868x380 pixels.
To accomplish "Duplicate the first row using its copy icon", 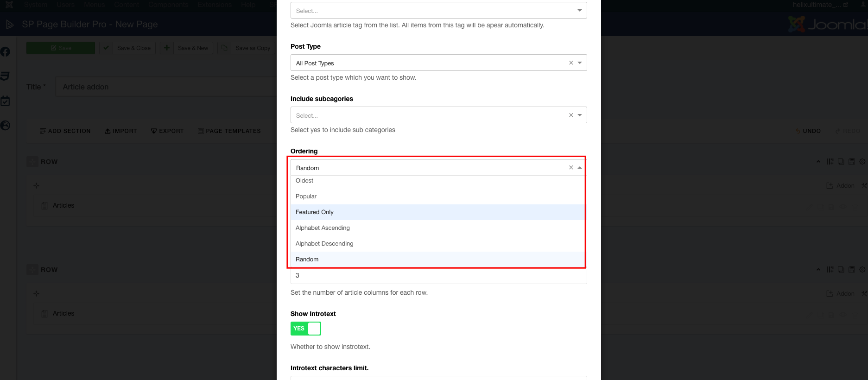I will coord(841,162).
